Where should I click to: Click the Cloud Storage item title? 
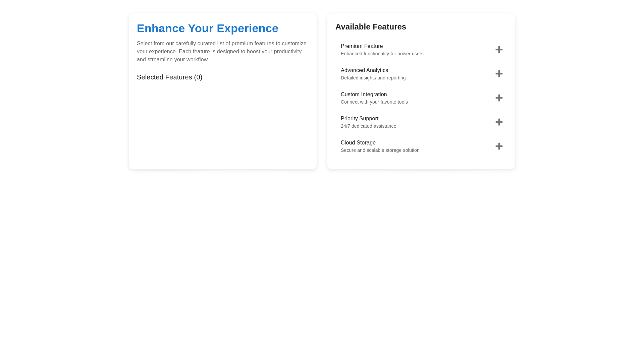358,143
